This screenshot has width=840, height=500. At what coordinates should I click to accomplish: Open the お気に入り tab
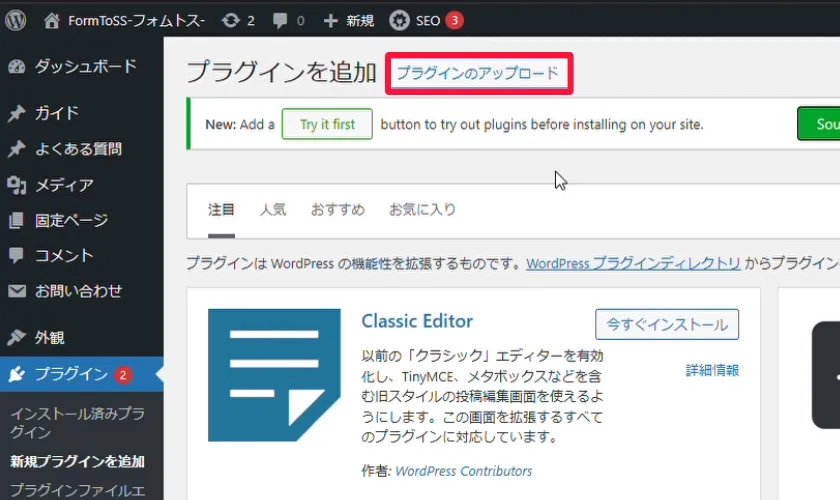[422, 210]
